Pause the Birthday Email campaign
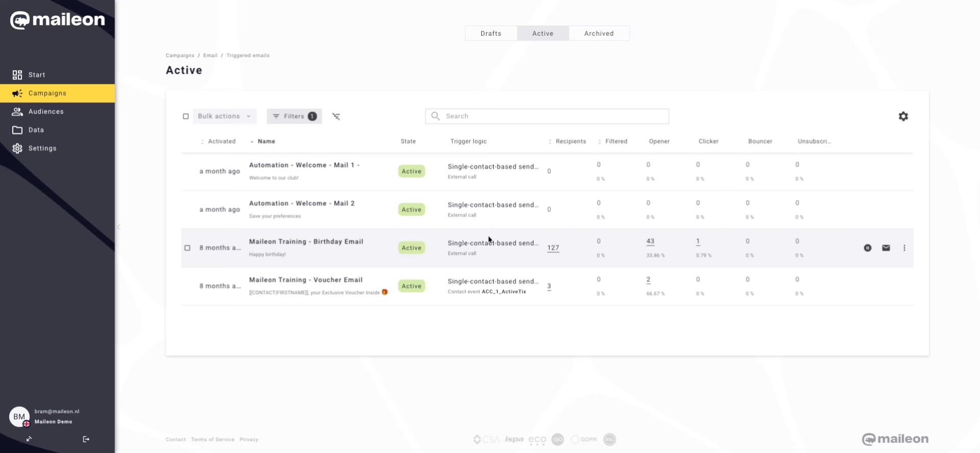 point(867,248)
